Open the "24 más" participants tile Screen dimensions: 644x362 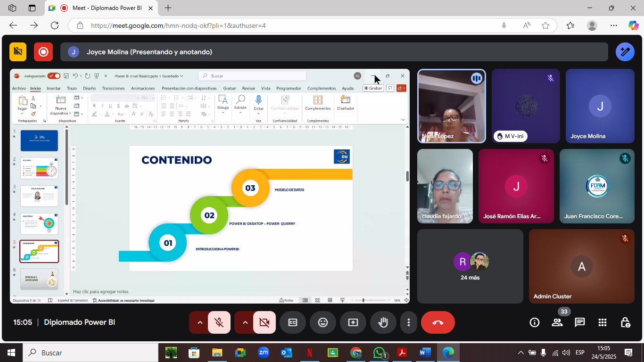[x=470, y=266]
